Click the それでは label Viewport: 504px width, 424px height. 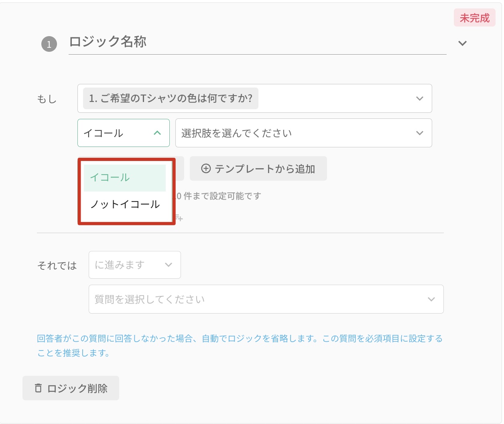pos(57,265)
